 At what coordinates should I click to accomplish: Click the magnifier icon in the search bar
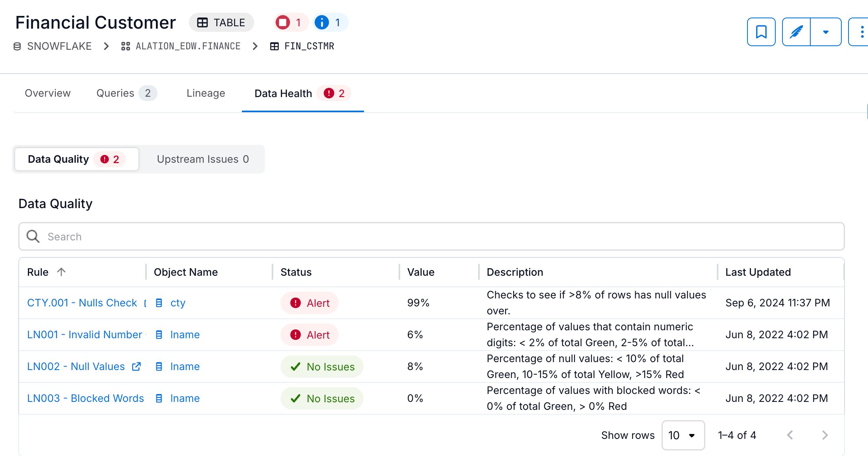(x=33, y=236)
